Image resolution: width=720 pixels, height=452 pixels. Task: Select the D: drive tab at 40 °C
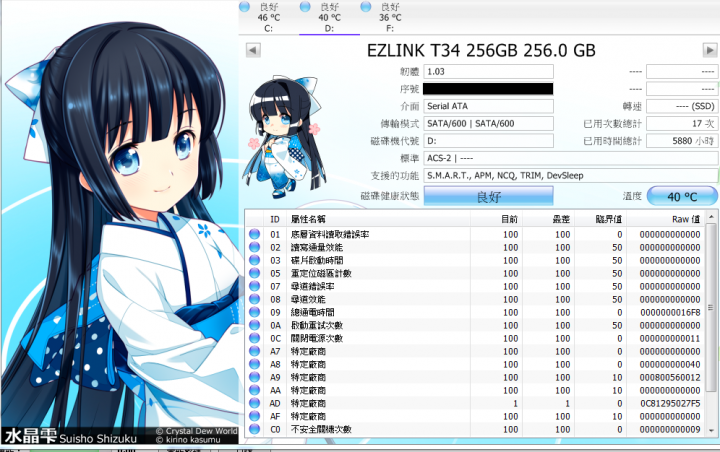329,17
